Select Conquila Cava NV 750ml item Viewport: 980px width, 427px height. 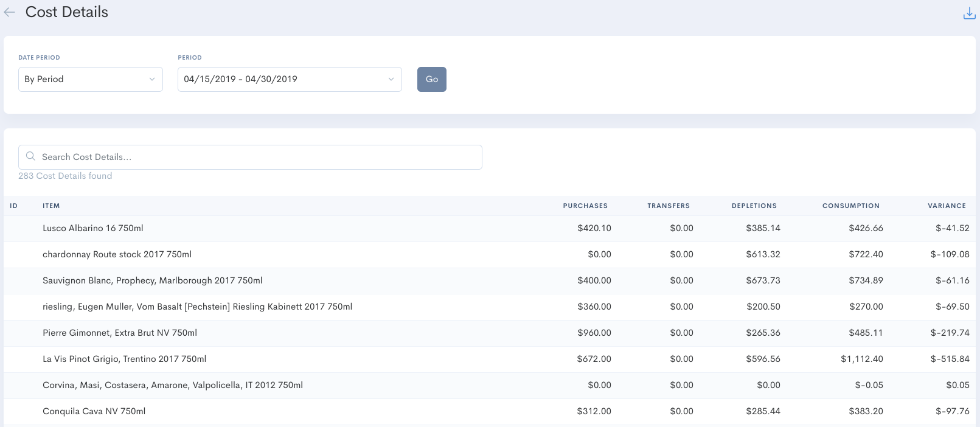coord(94,411)
